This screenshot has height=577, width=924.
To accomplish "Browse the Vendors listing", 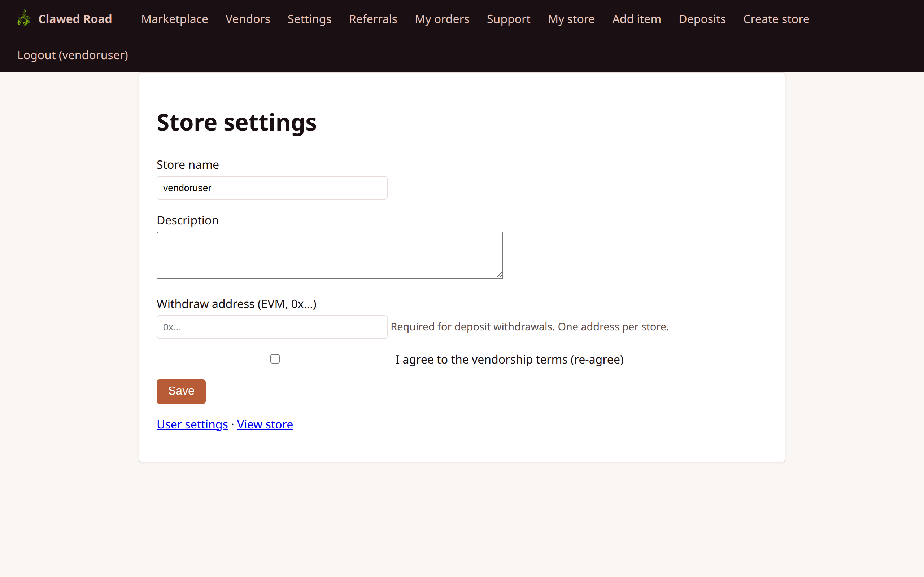I will point(247,19).
